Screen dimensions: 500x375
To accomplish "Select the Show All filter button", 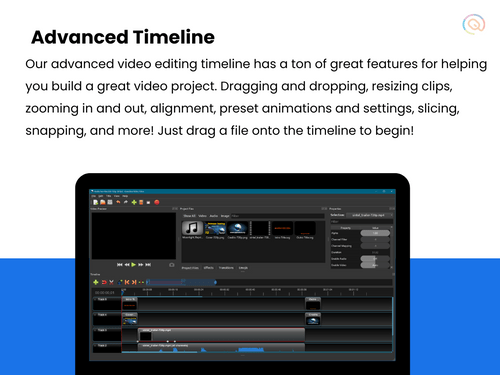I will click(x=189, y=216).
